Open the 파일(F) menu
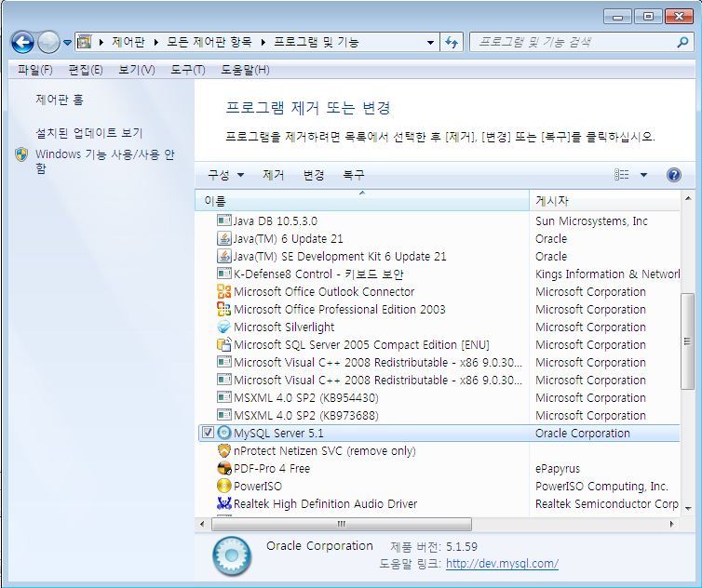This screenshot has height=588, width=702. pos(35,70)
